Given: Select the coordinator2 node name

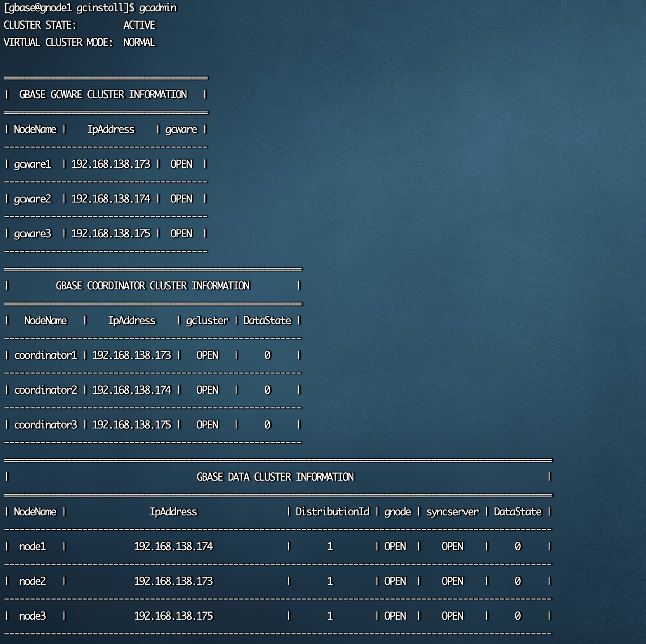Looking at the screenshot, I should [46, 390].
